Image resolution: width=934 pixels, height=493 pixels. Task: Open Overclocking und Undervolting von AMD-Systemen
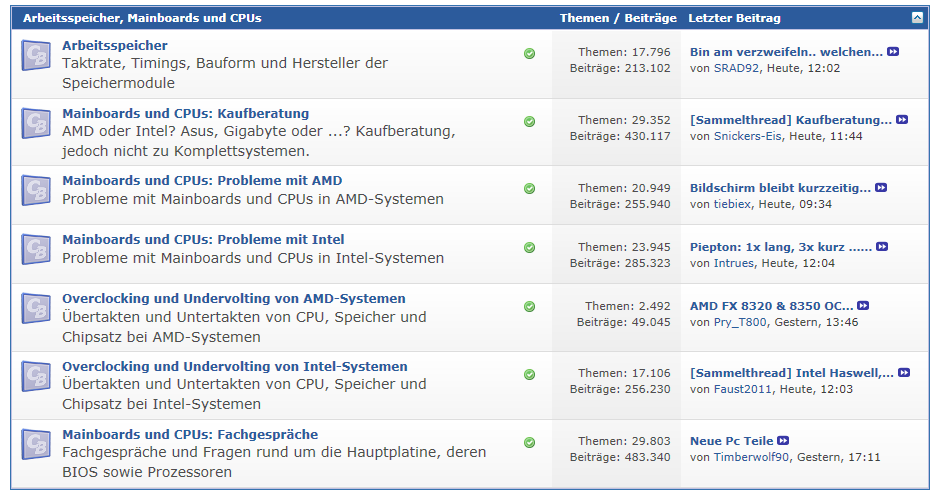pyautogui.click(x=233, y=298)
